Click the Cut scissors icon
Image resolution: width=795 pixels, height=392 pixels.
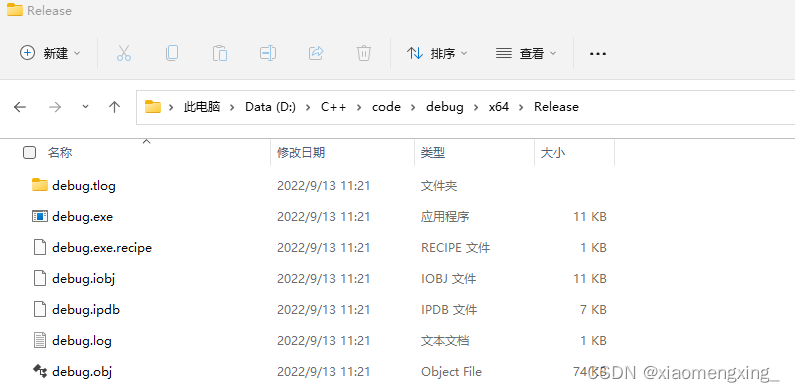(124, 53)
